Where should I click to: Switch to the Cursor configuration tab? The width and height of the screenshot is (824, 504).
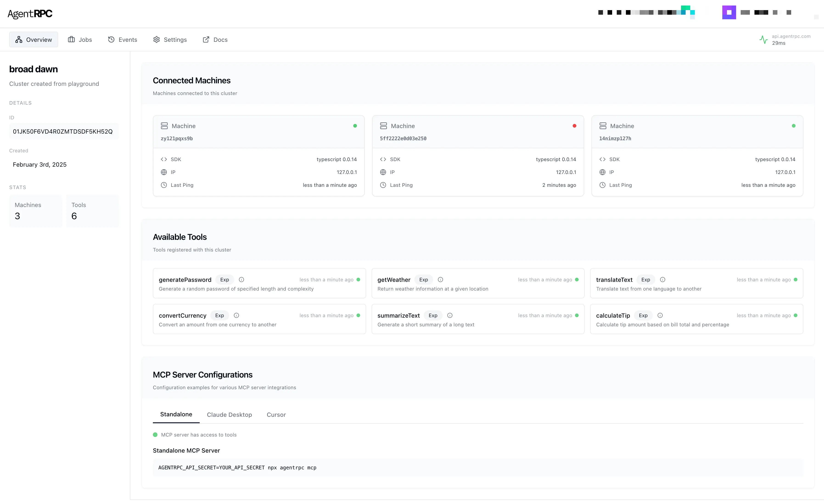point(276,415)
